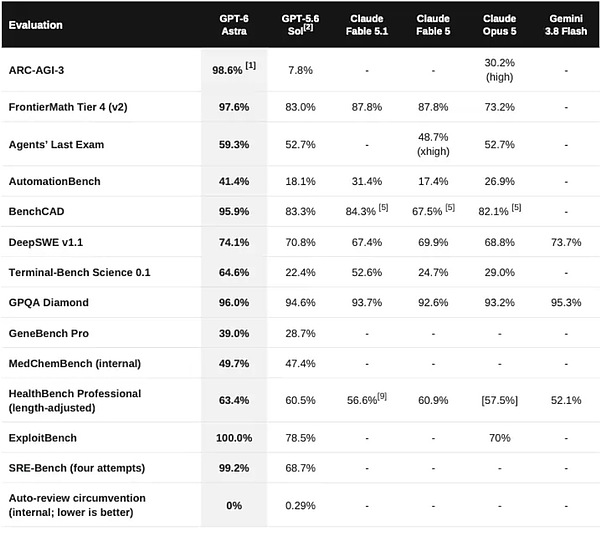Click footnote [5] beside 84.3% BenchCAD score
The height and width of the screenshot is (544, 600).
[x=383, y=207]
